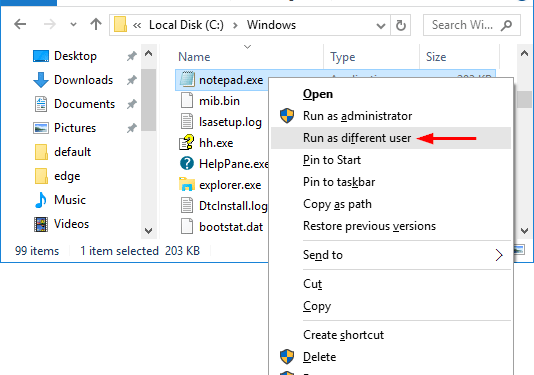Select Local Disk (C:) in address bar
The image size is (534, 375).
[x=186, y=25]
